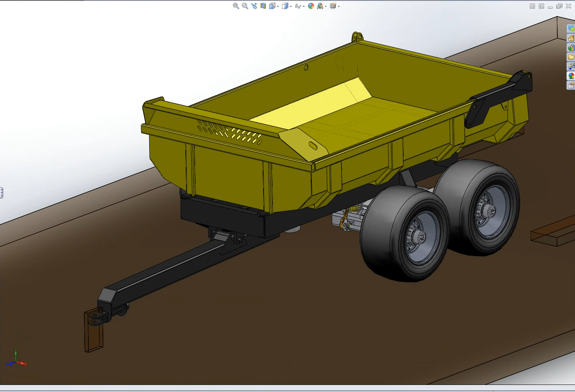Restore down the document window
Viewport: 575px width, 392px height.
point(559,6)
